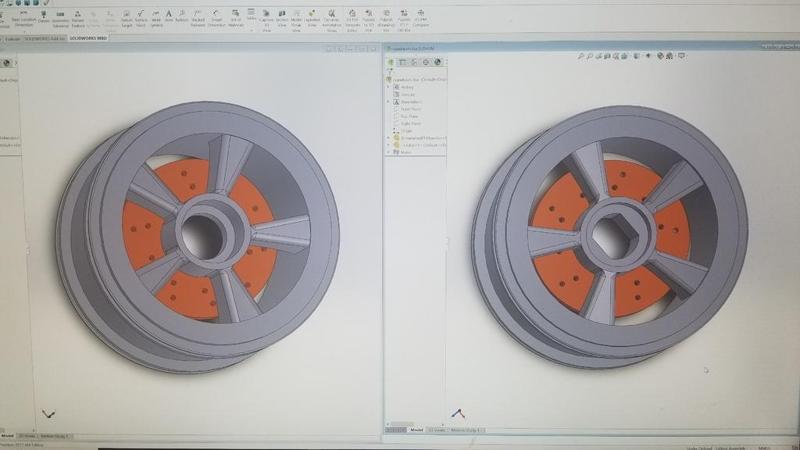Viewport: 800px width, 450px height.
Task: Select the Datum Target tool
Action: click(x=127, y=19)
